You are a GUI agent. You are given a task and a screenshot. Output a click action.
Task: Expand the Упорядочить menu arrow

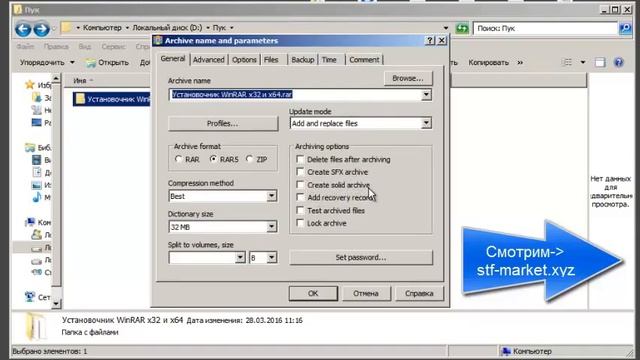(x=72, y=62)
